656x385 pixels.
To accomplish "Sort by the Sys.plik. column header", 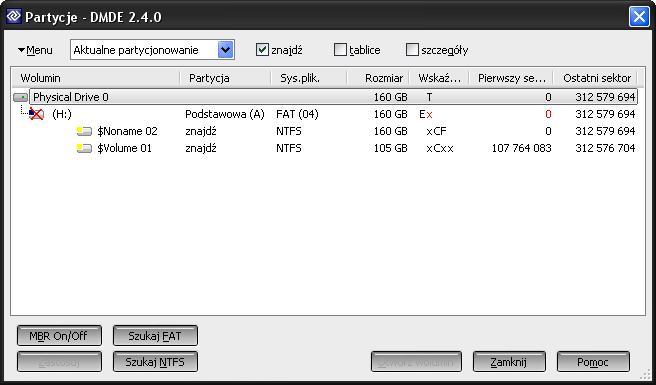I will click(x=309, y=78).
